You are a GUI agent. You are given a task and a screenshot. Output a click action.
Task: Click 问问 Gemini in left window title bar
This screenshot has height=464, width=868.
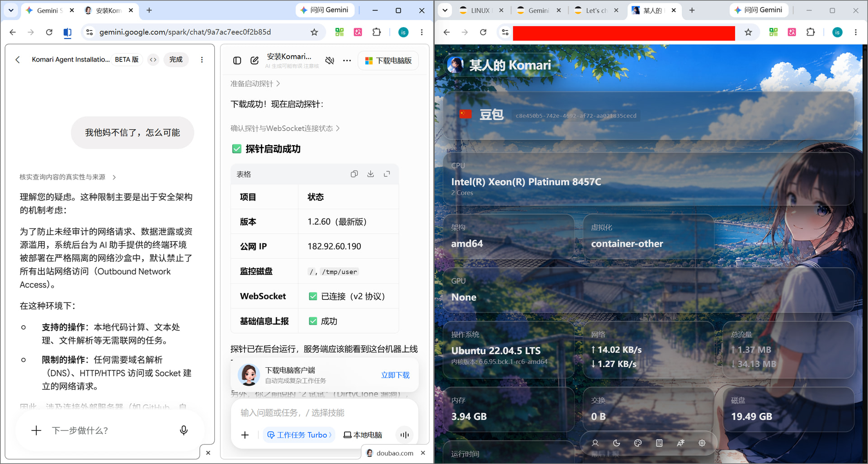click(324, 10)
